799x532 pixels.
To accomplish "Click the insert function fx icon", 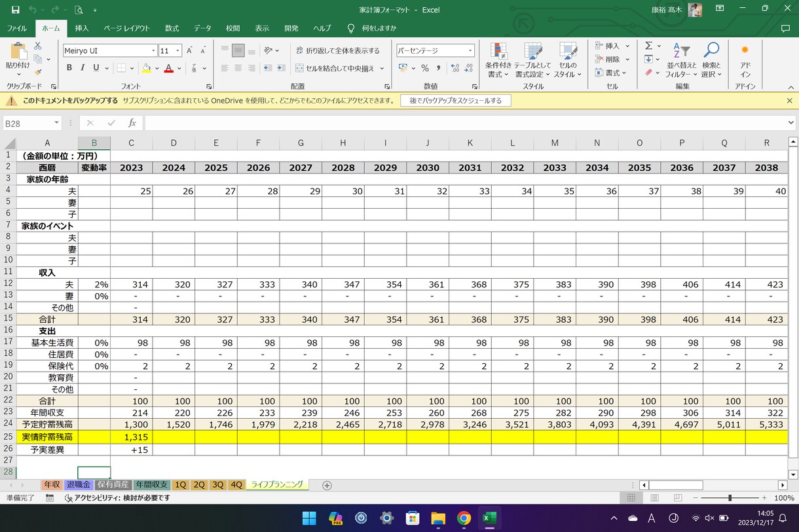I will (132, 123).
